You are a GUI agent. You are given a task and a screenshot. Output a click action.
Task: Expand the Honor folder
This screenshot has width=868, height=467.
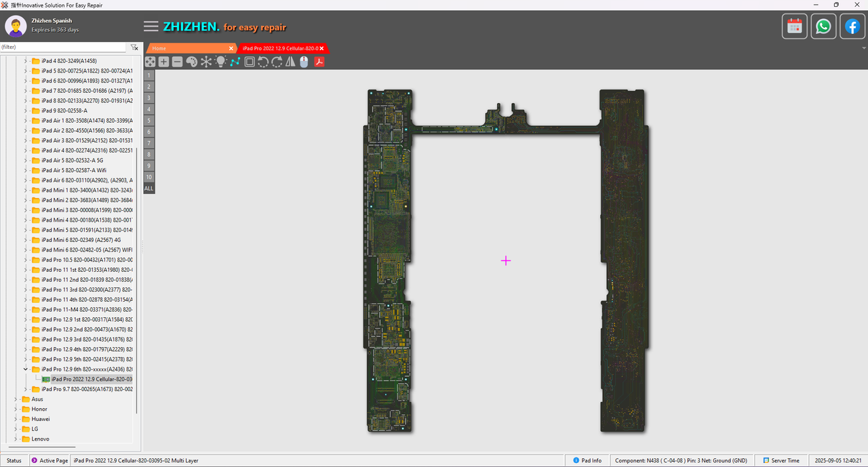pyautogui.click(x=16, y=409)
